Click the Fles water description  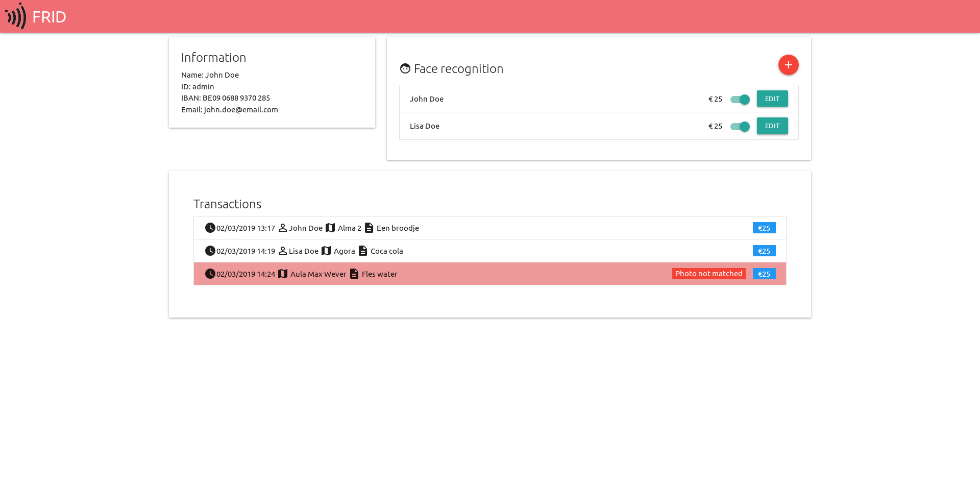point(380,274)
